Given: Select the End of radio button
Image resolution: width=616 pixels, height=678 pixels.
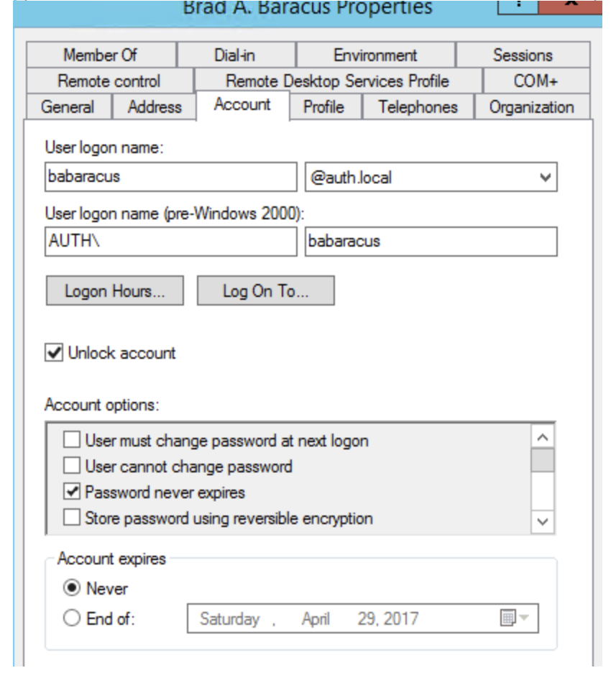Looking at the screenshot, I should click(x=72, y=618).
